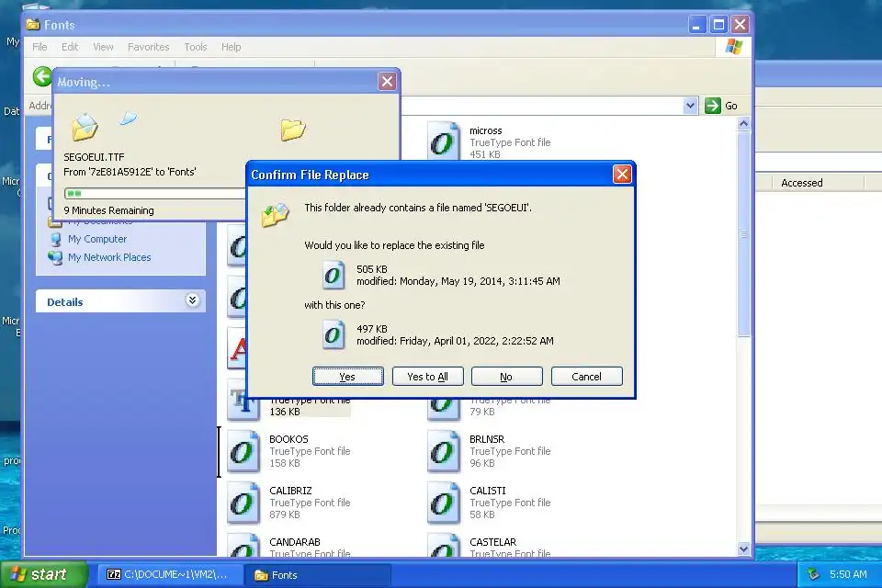This screenshot has width=882, height=588.
Task: Choose Yes to All in replace dialog
Action: pos(427,377)
